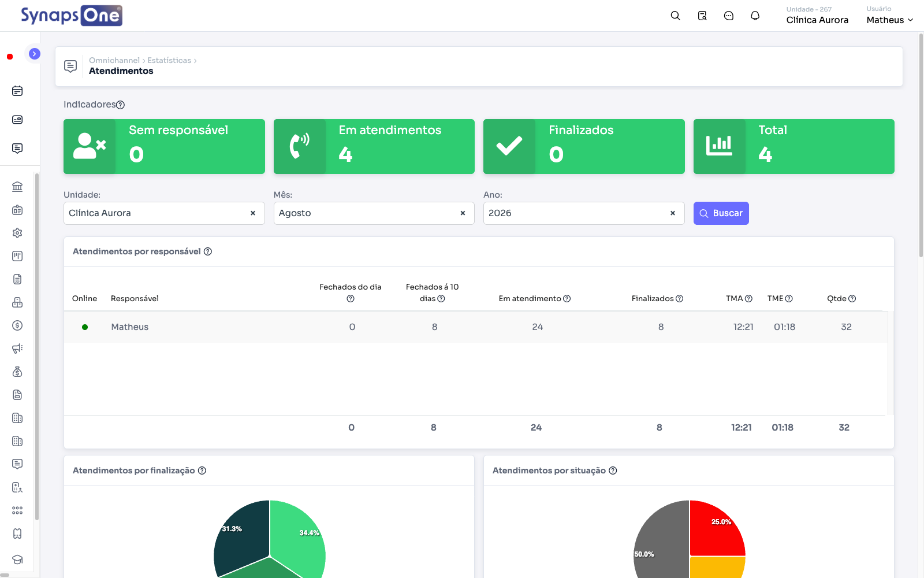Screen dimensions: 924x578
Task: Expand the sidebar with the purple arrow
Action: point(35,54)
